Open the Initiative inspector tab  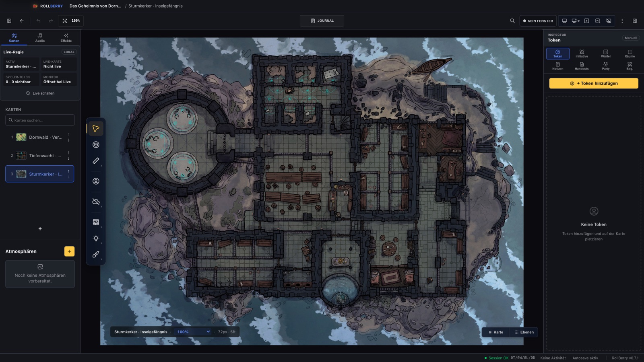(x=582, y=53)
